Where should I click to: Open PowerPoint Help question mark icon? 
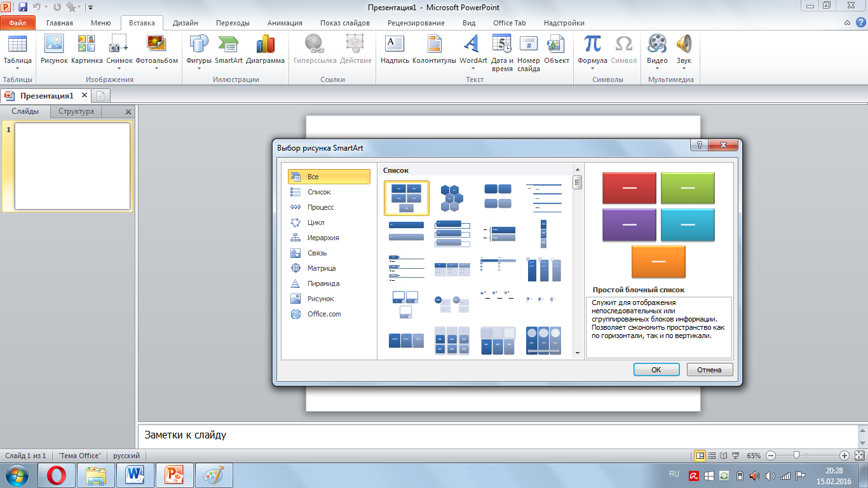(x=860, y=23)
